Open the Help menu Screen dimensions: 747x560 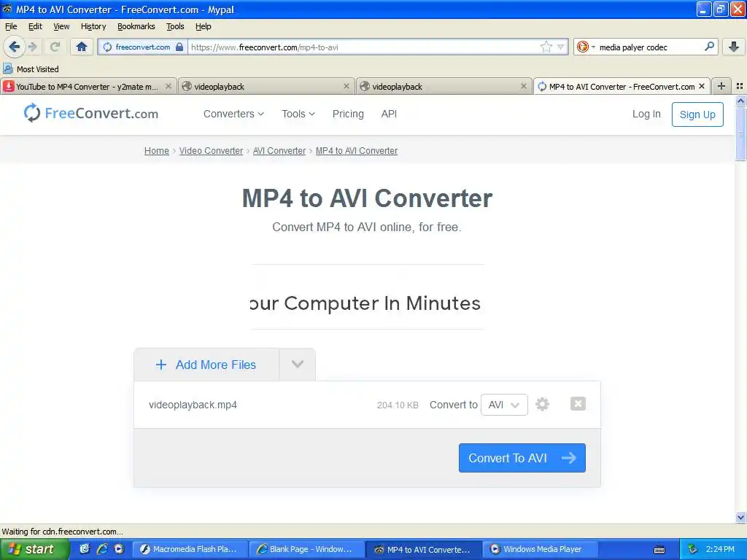(x=204, y=26)
